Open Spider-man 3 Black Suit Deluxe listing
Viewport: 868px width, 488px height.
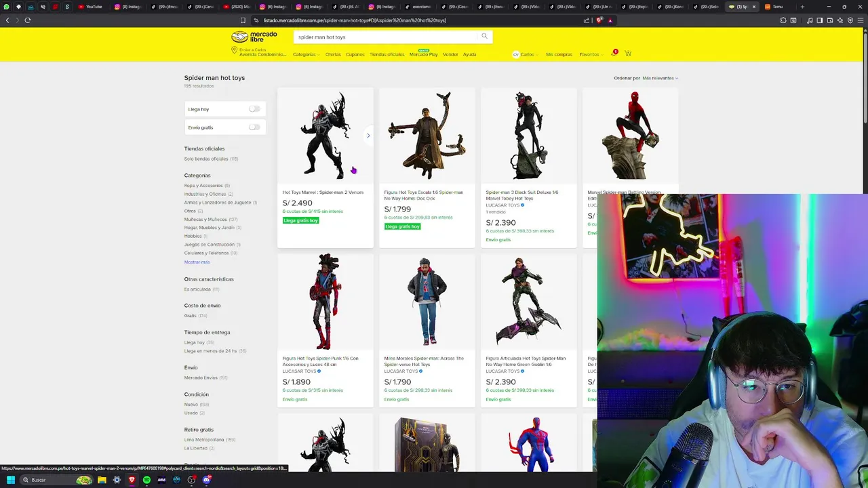[522, 195]
